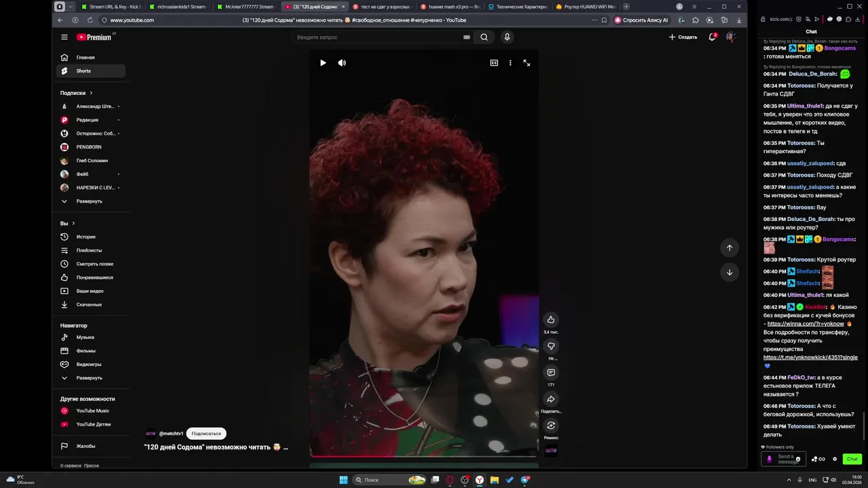Mute the Shorts video volume
The width and height of the screenshot is (868, 488).
pyautogui.click(x=342, y=62)
